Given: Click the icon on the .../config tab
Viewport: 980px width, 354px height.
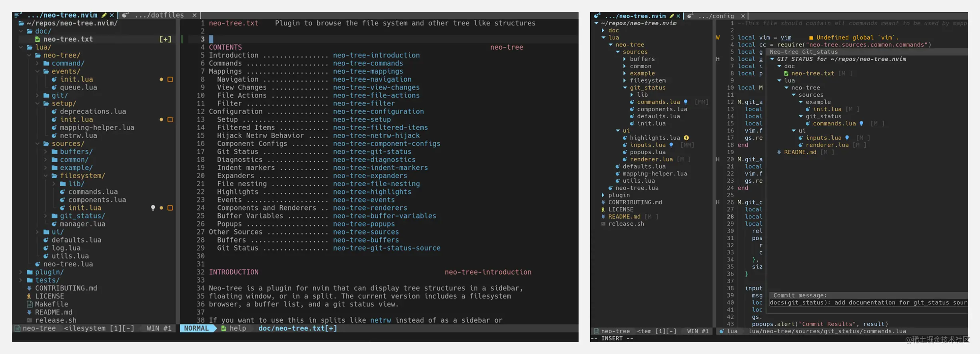Looking at the screenshot, I should (x=690, y=16).
